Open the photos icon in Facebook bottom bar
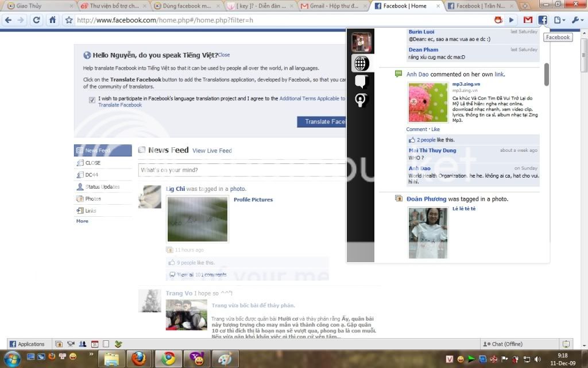Image resolution: width=588 pixels, height=368 pixels. pos(59,344)
